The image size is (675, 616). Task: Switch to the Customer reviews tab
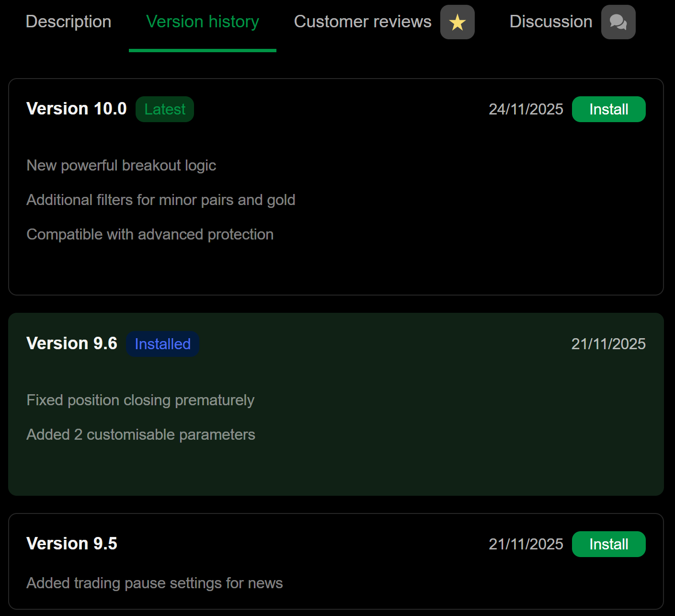362,22
